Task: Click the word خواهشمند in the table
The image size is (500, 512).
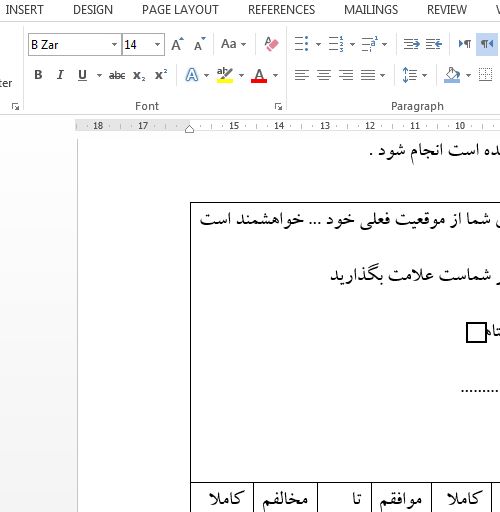Action: [x=270, y=220]
